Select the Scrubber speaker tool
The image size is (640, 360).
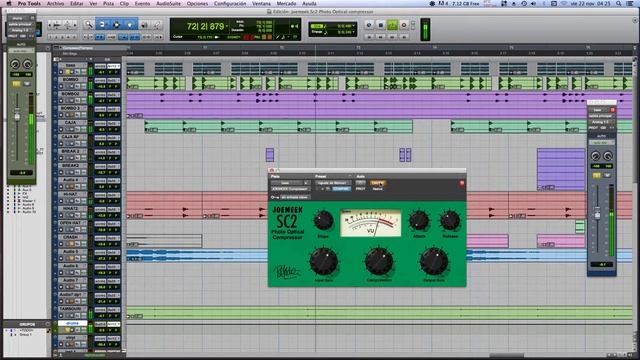[x=144, y=25]
